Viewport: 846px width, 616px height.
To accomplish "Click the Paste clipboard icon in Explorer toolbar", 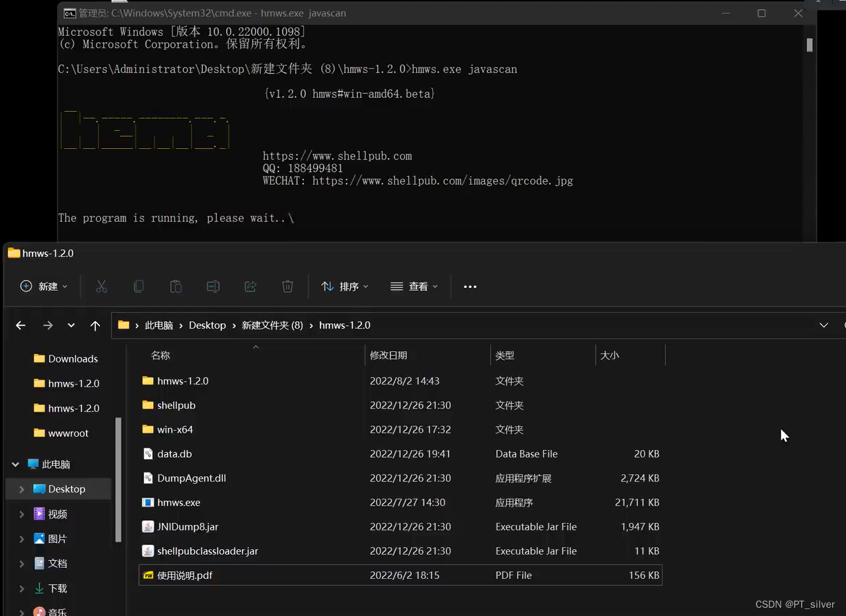I will coord(176,287).
